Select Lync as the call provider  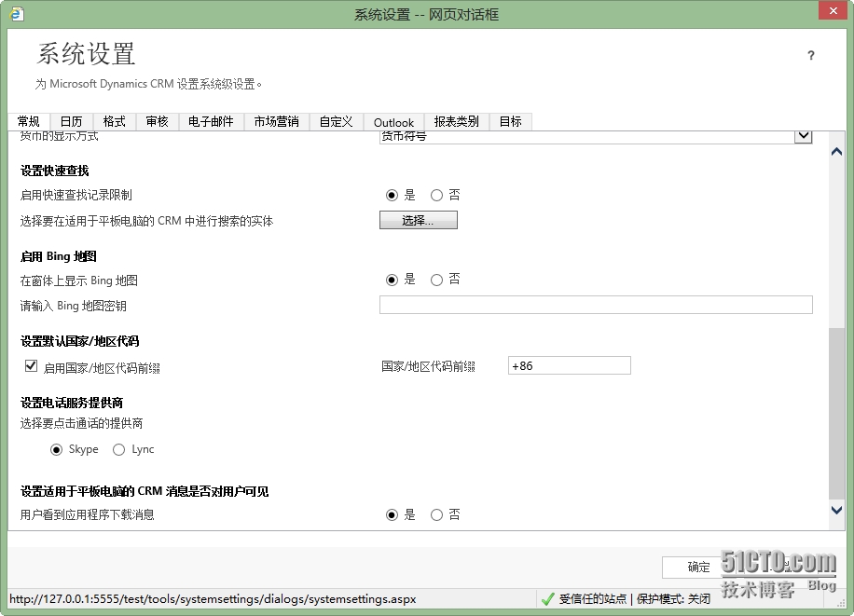[x=119, y=449]
